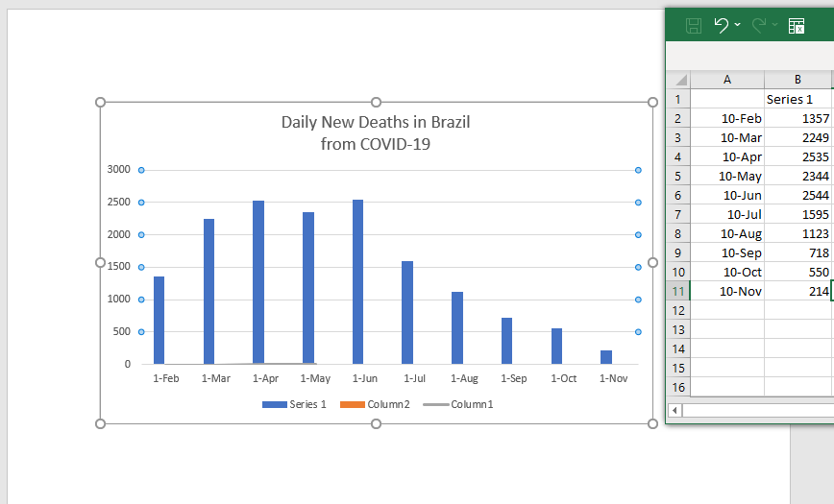Image resolution: width=834 pixels, height=504 pixels.
Task: Click the Column2 legend entry
Action: tap(375, 404)
